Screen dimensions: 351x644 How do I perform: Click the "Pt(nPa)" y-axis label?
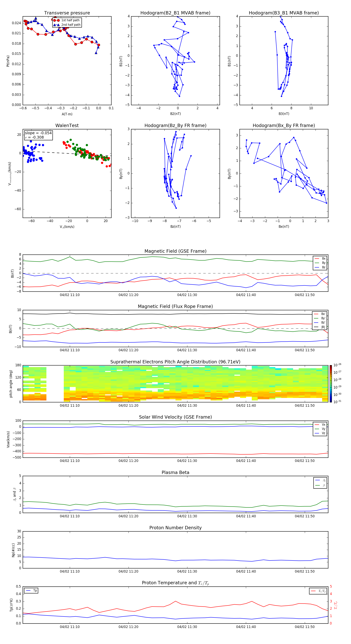tap(8, 61)
